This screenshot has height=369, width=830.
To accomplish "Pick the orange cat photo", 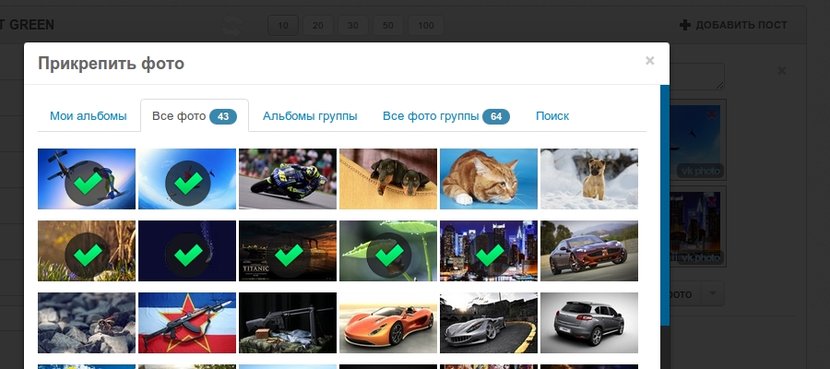I will 489,179.
